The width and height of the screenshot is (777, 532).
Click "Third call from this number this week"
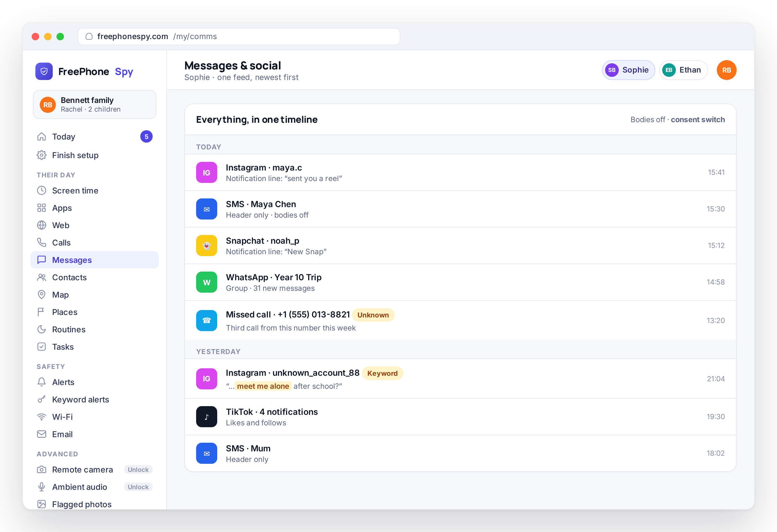pos(291,328)
